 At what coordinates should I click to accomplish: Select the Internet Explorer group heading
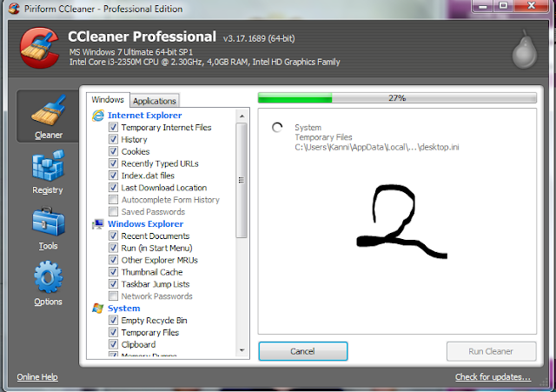[145, 116]
